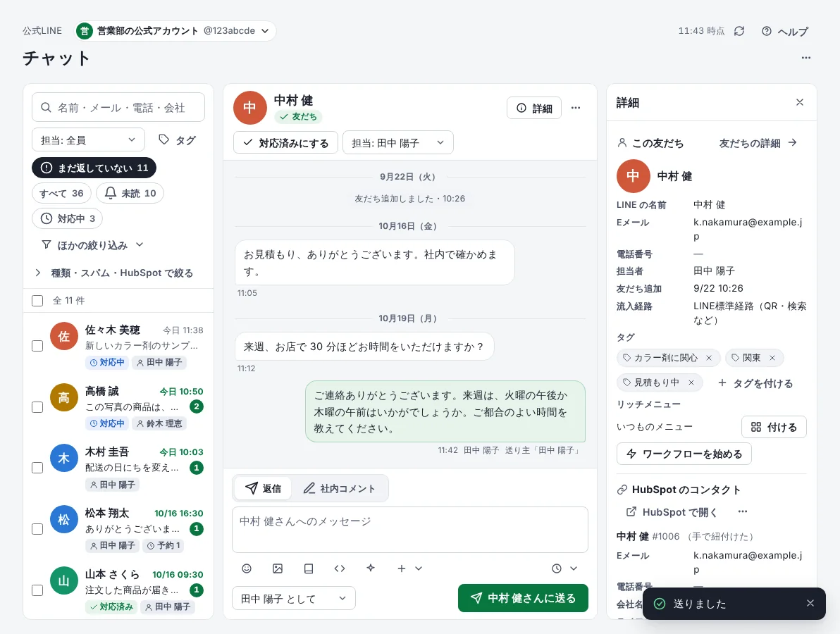The height and width of the screenshot is (634, 840).
Task: Open the 担当: 全員 filter dropdown
Action: click(x=88, y=139)
